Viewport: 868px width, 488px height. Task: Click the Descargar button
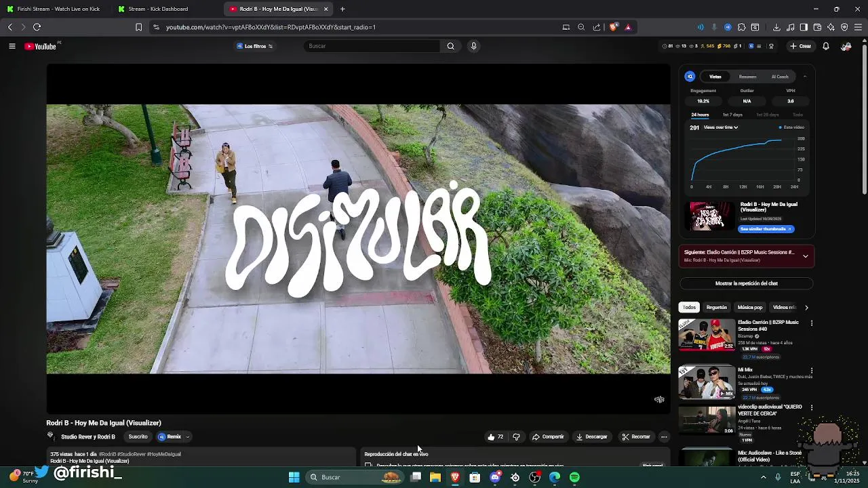591,436
